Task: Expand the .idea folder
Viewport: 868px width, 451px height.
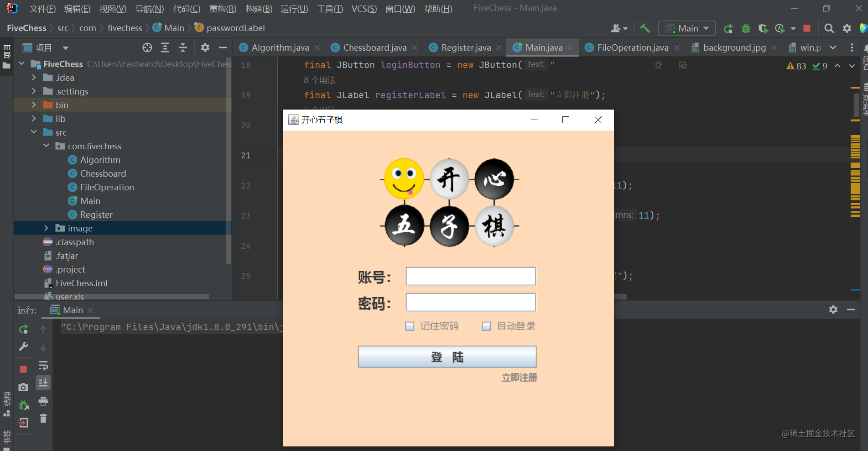Action: (x=34, y=78)
